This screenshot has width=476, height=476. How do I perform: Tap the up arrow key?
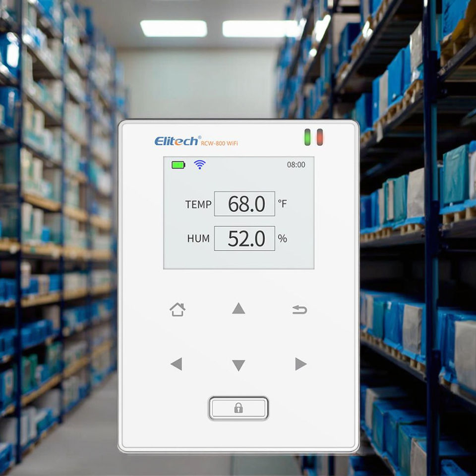pos(238,308)
